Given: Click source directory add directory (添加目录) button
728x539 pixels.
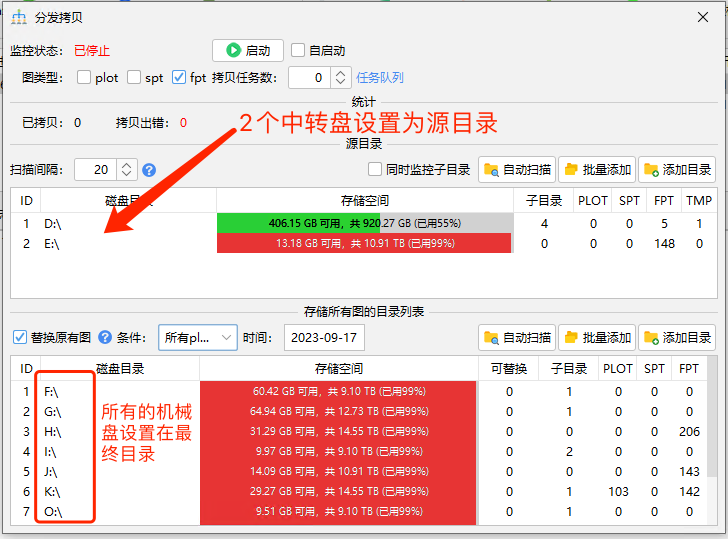Looking at the screenshot, I should coord(677,170).
